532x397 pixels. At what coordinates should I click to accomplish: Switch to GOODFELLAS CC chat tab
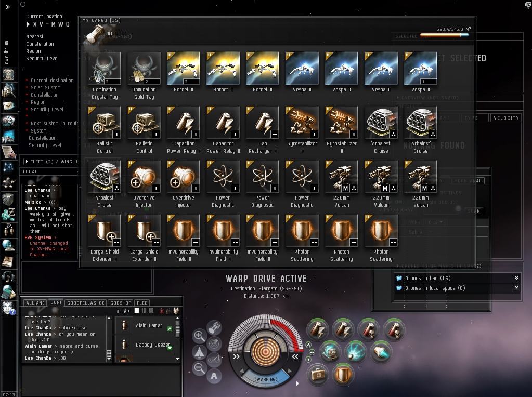(85, 303)
